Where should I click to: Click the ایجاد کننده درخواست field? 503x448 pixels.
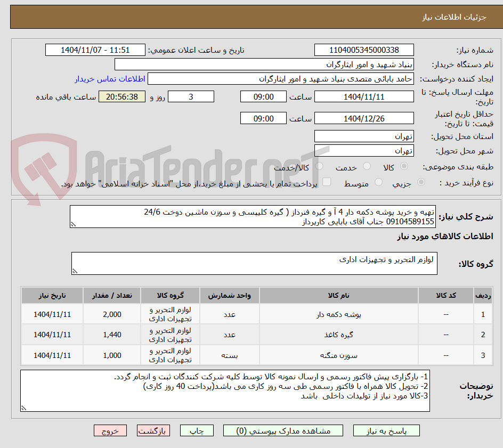click(281, 79)
